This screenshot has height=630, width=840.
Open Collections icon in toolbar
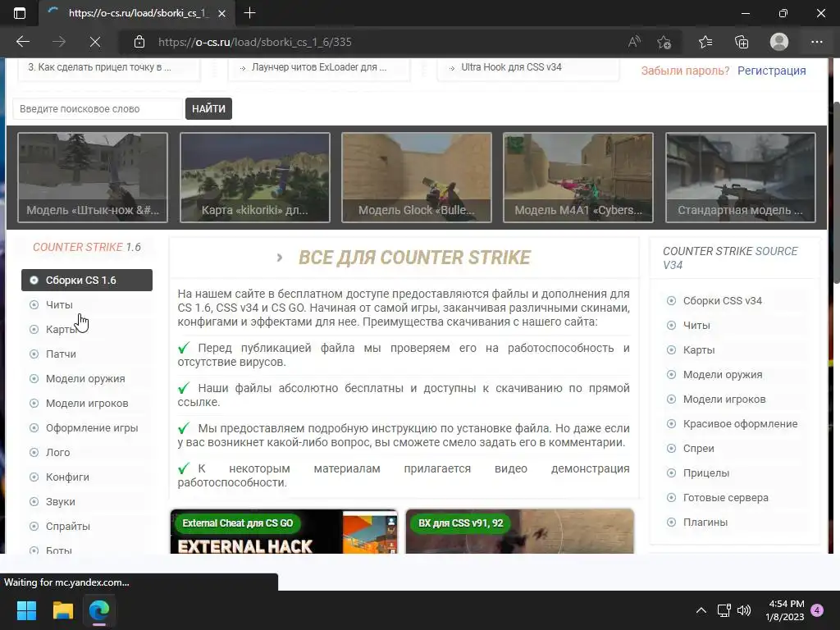click(x=742, y=42)
